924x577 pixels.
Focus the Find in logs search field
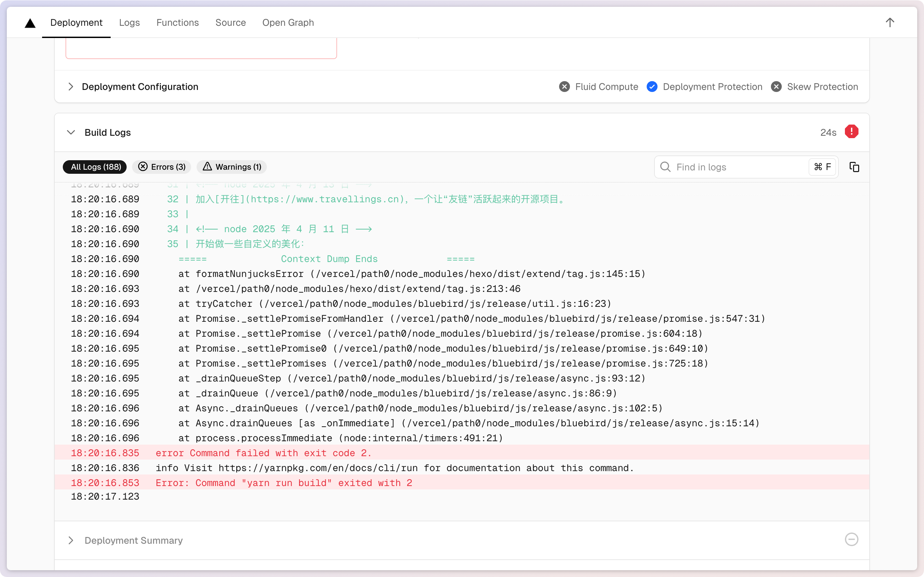(x=746, y=167)
